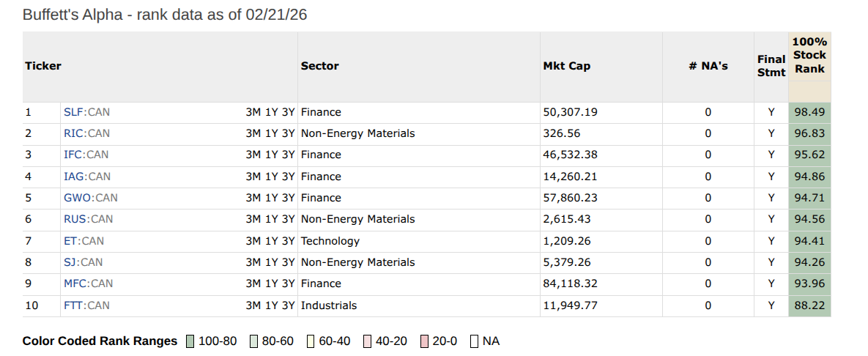Viewport: 868px width, 356px height.
Task: Select the FTT:CAN ticker link
Action: [x=86, y=305]
